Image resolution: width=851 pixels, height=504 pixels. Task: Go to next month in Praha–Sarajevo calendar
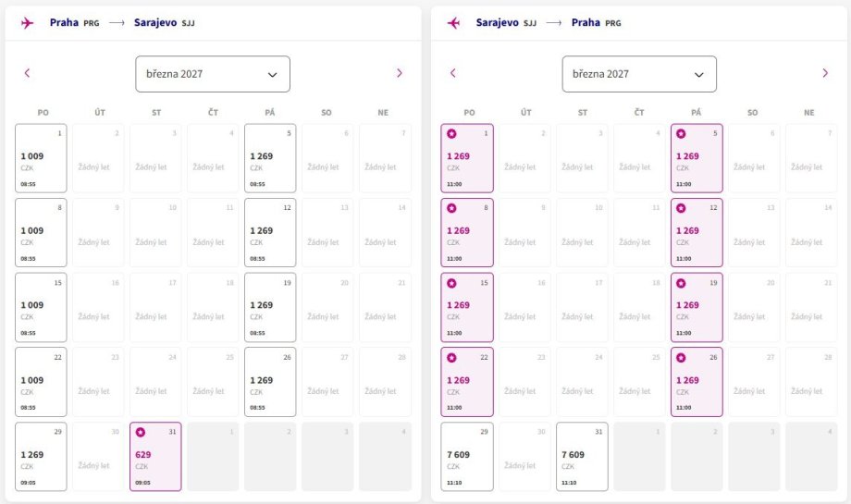pyautogui.click(x=400, y=73)
